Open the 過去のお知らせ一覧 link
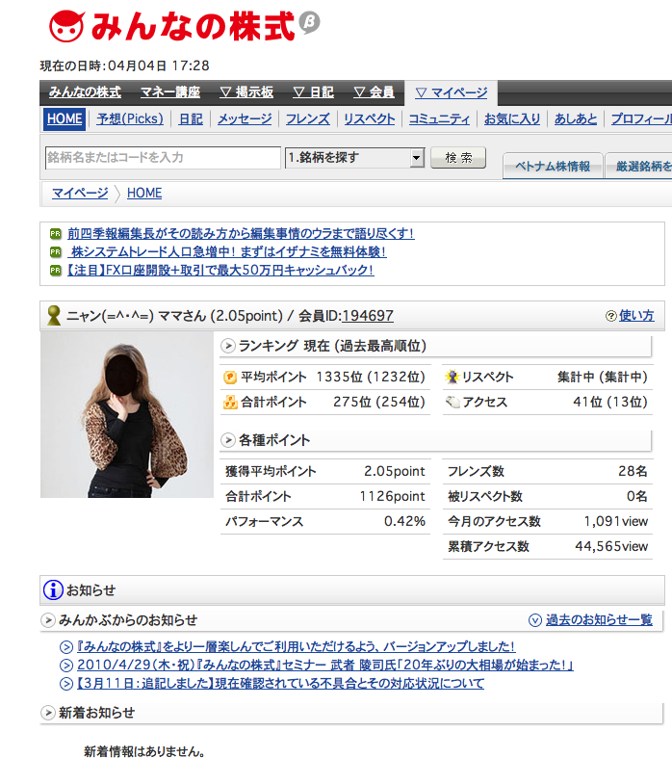The height and width of the screenshot is (784, 672). pos(598,620)
